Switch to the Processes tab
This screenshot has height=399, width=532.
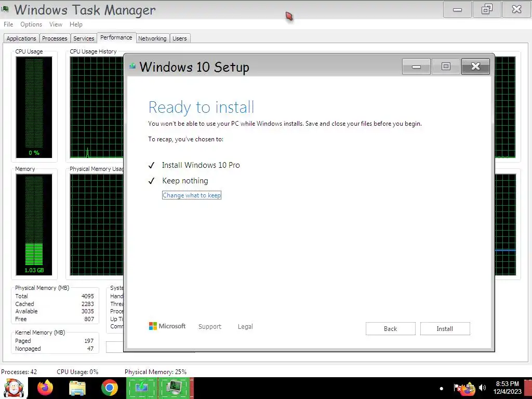(55, 38)
